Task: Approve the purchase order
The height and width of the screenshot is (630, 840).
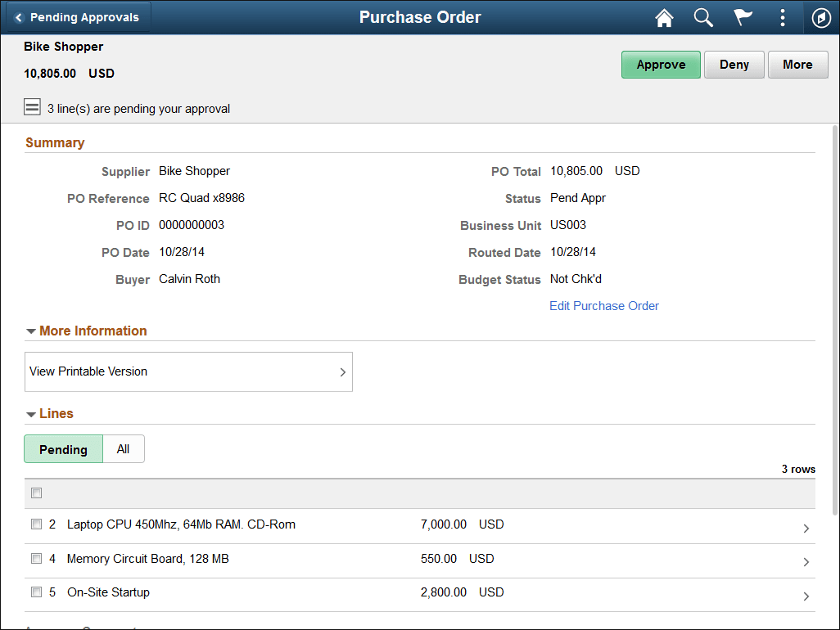Action: (x=661, y=64)
